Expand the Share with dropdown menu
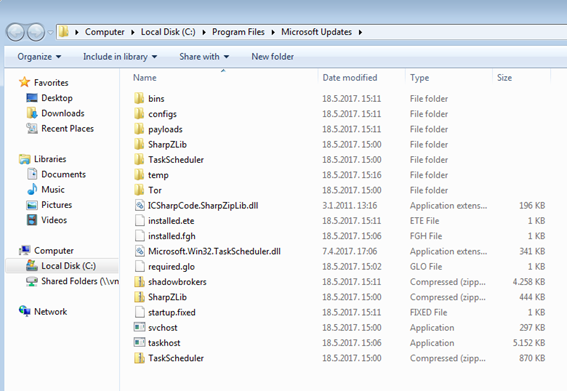Viewport: 567px width, 391px height. point(204,57)
